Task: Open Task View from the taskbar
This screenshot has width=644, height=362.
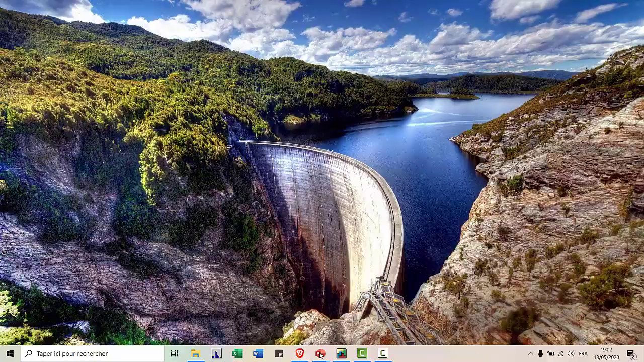Action: coord(174,353)
